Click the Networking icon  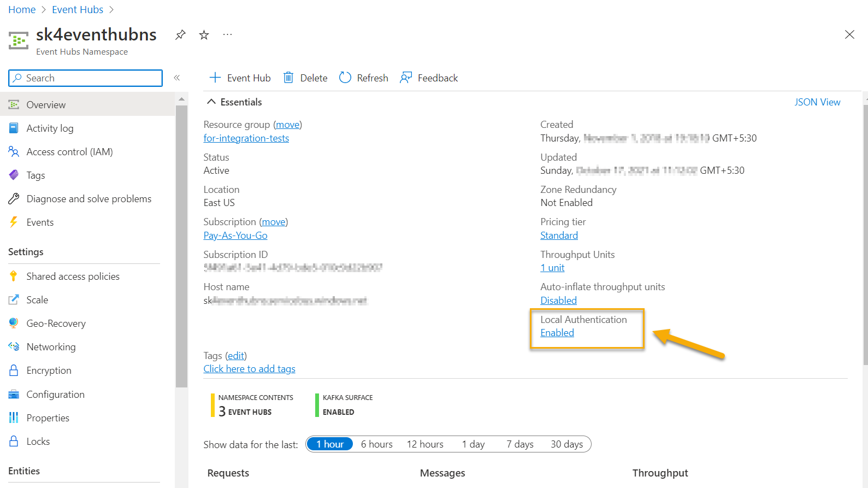[14, 346]
